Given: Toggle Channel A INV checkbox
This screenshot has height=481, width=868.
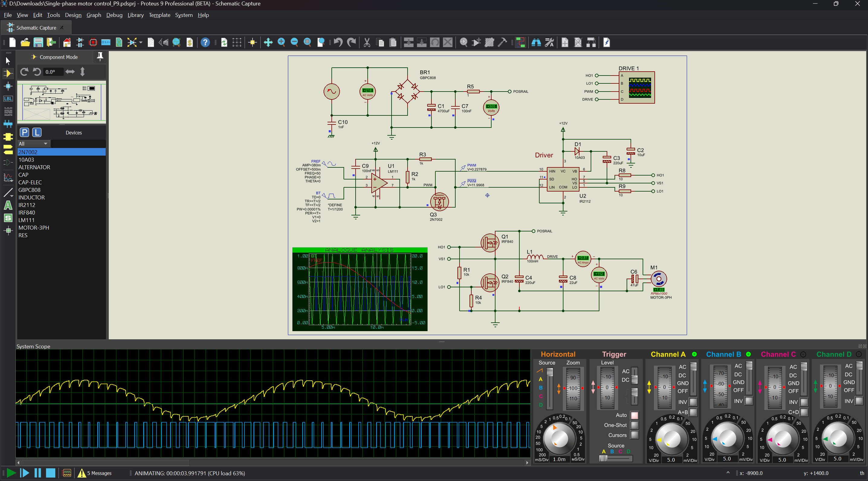Looking at the screenshot, I should [693, 402].
